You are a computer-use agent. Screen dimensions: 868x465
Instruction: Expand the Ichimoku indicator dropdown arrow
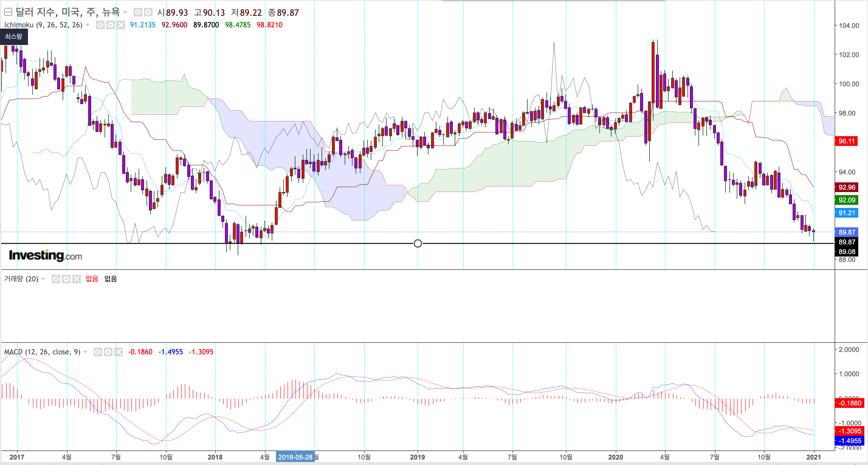pyautogui.click(x=88, y=25)
